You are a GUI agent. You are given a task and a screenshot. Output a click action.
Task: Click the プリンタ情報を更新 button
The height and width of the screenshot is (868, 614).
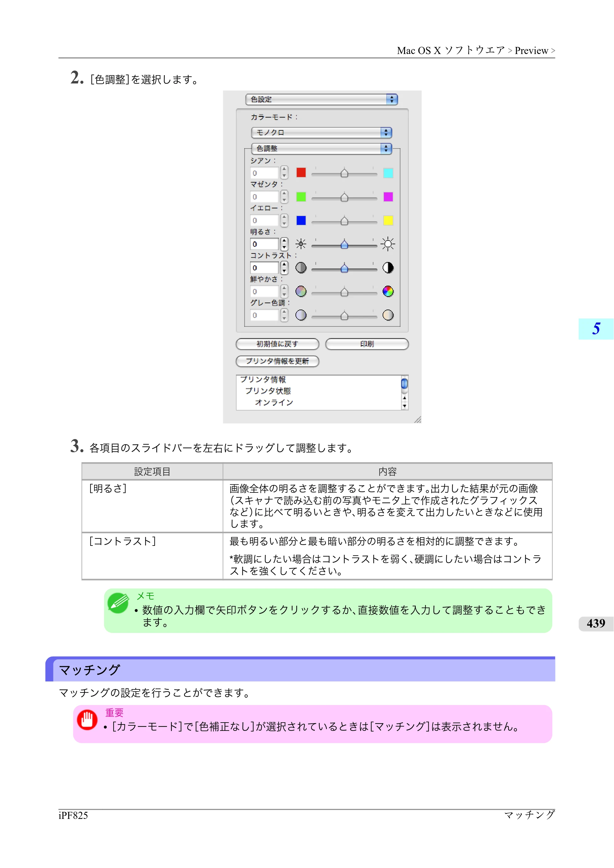277,361
